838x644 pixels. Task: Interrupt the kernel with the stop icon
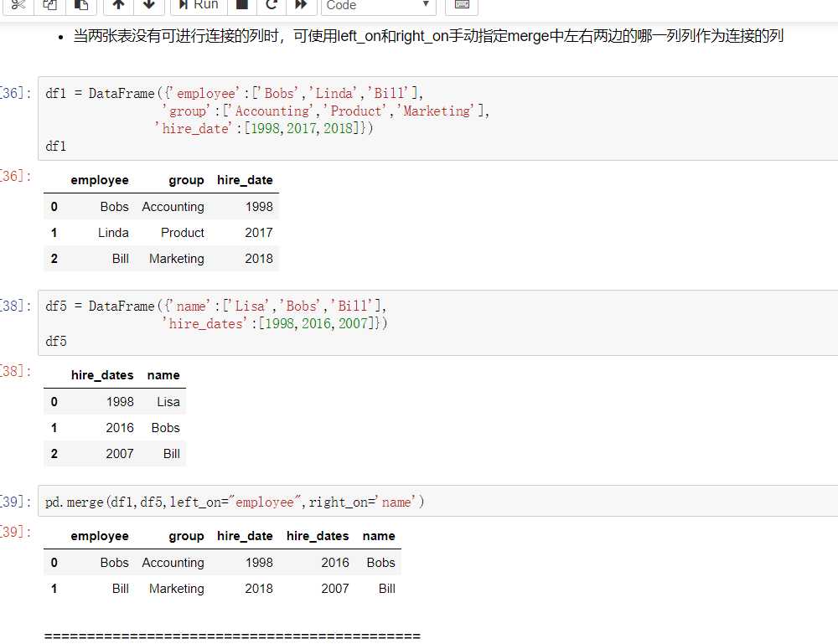[x=242, y=5]
